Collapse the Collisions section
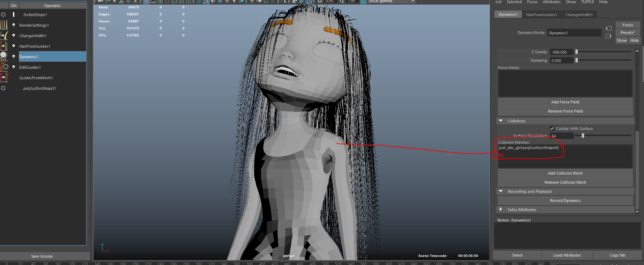 (501, 121)
